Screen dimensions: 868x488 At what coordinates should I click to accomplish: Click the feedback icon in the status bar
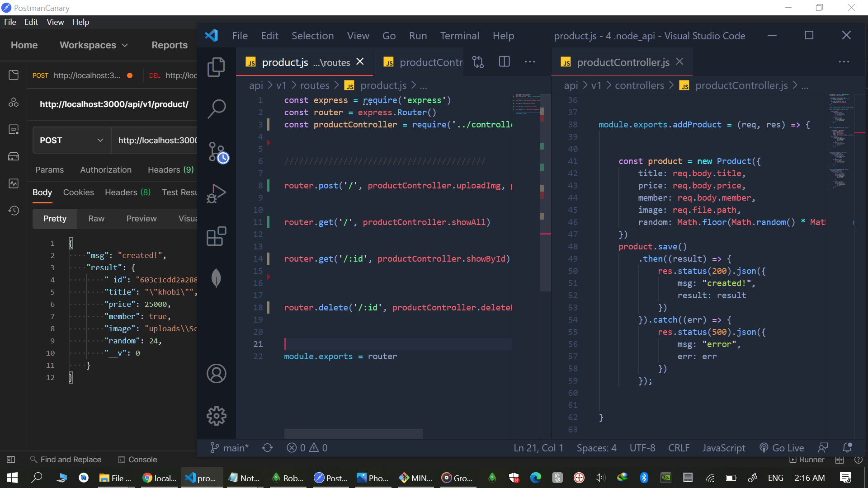point(823,448)
